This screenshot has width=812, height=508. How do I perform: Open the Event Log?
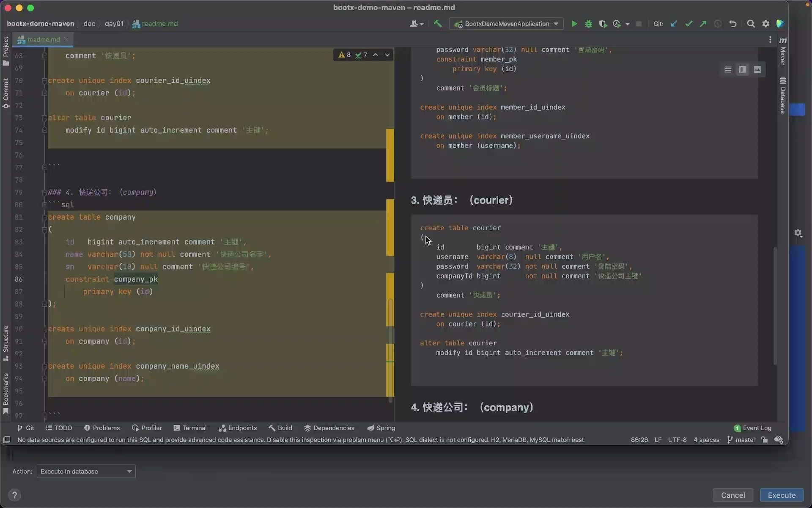point(752,428)
